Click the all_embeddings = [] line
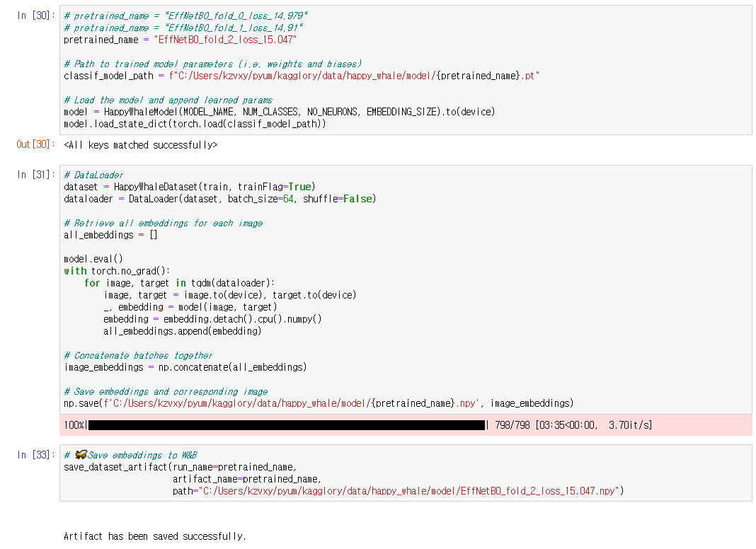 click(x=110, y=235)
